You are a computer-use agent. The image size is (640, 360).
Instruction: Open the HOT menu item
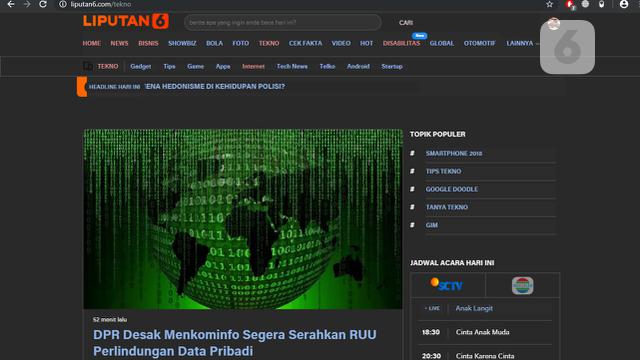click(366, 43)
